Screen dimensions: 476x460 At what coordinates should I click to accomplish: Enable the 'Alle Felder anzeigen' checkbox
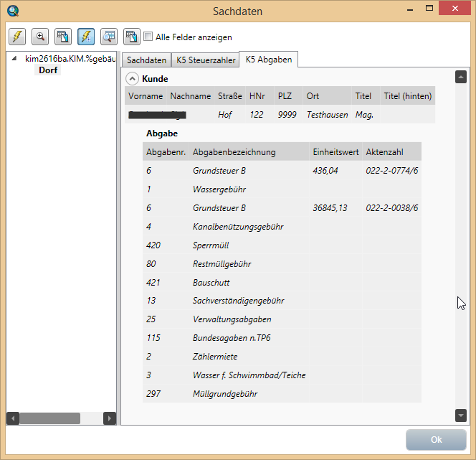coord(148,37)
